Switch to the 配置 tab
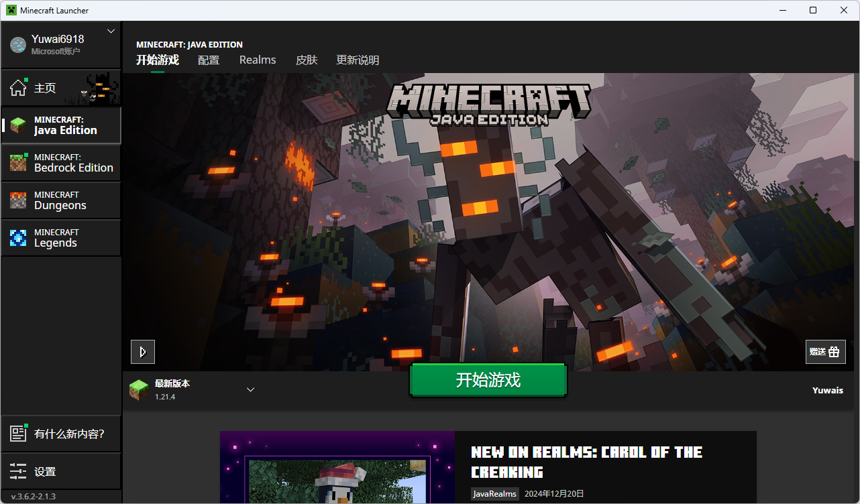This screenshot has height=504, width=860. [x=209, y=60]
